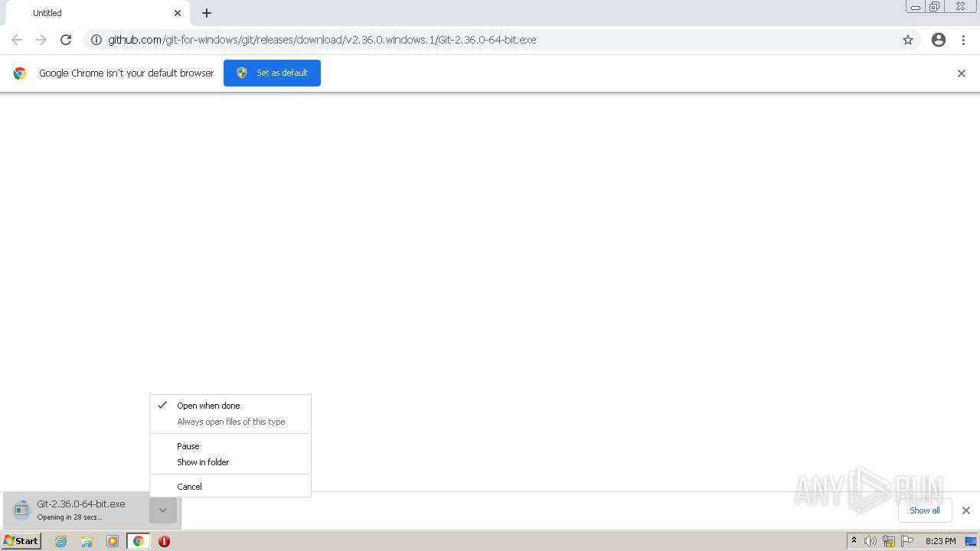Click the Chrome logo in infobar
Screen dimensions: 980x551
point(20,73)
